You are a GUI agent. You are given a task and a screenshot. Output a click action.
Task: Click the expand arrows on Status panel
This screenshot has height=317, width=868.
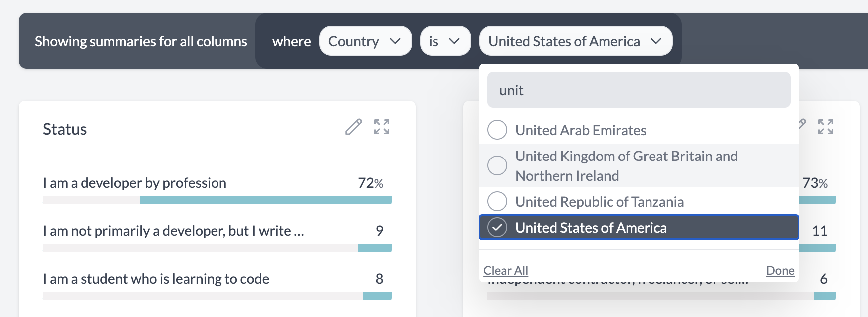pos(381,128)
